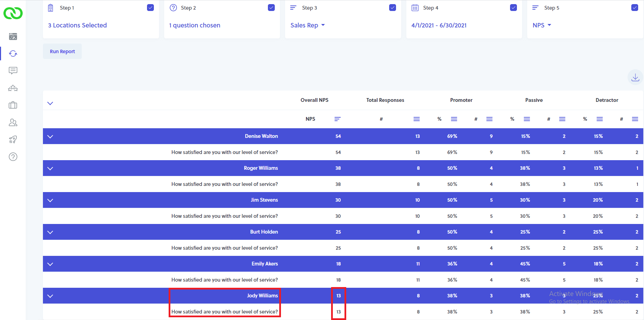The height and width of the screenshot is (320, 644).
Task: Click the Step 4 calendar icon
Action: pos(415,8)
